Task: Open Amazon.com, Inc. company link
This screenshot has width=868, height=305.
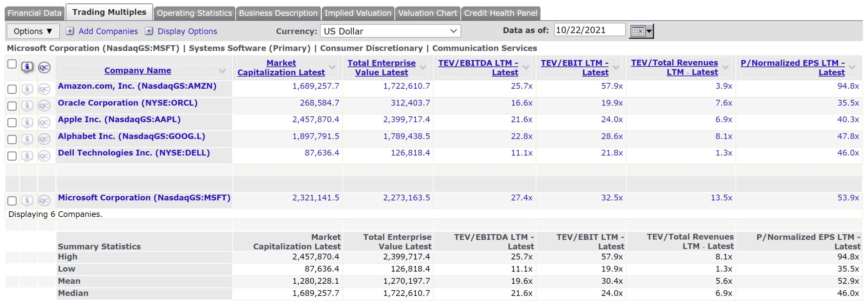Action: point(137,86)
